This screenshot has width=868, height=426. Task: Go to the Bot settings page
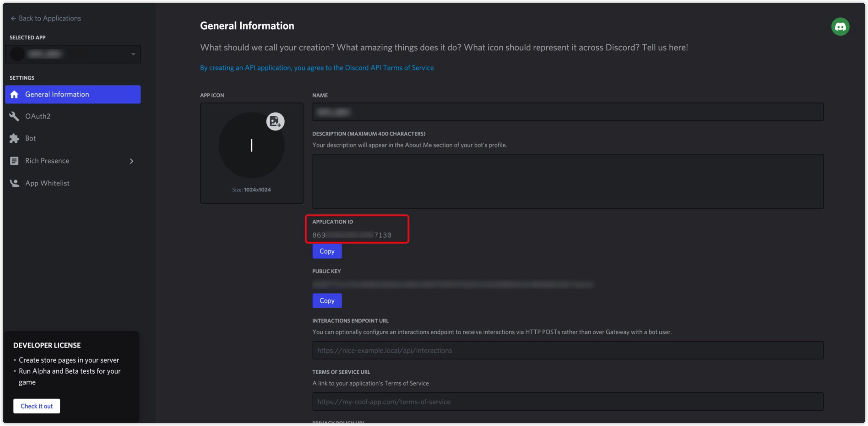click(30, 139)
